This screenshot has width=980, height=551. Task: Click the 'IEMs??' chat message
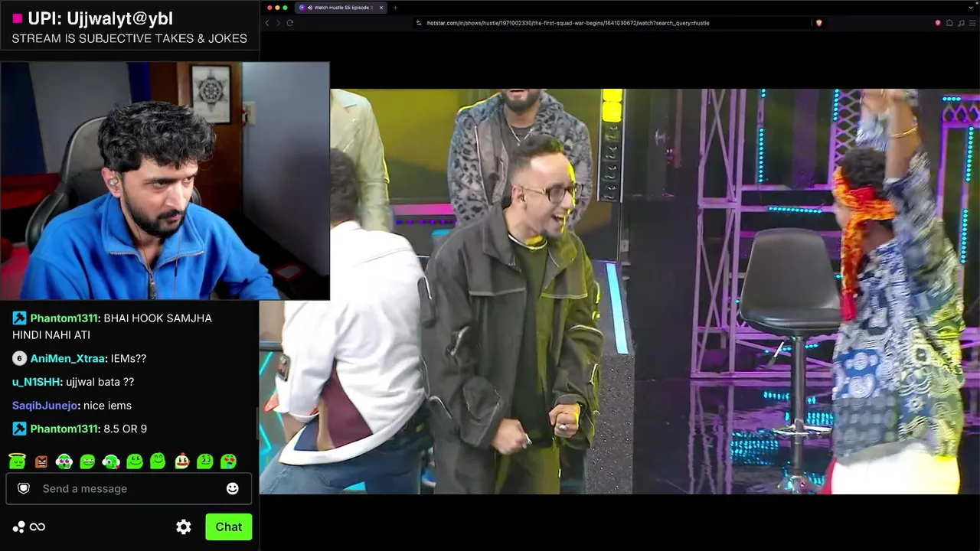[x=129, y=358]
